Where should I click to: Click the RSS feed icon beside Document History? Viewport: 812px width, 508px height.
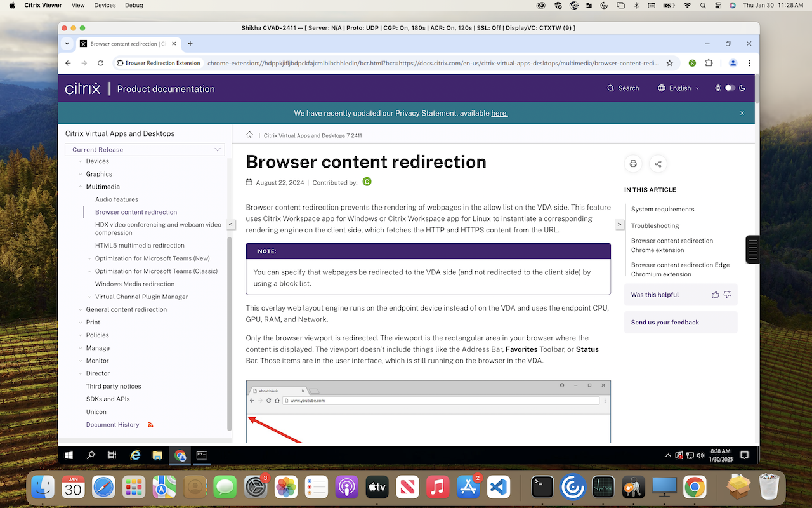click(x=150, y=424)
